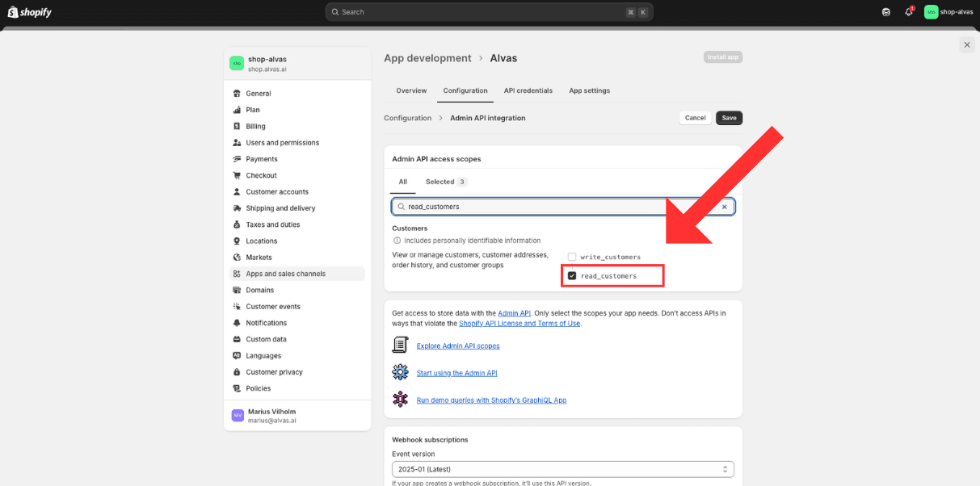
Task: Click the Domains sidebar icon
Action: coord(237,290)
